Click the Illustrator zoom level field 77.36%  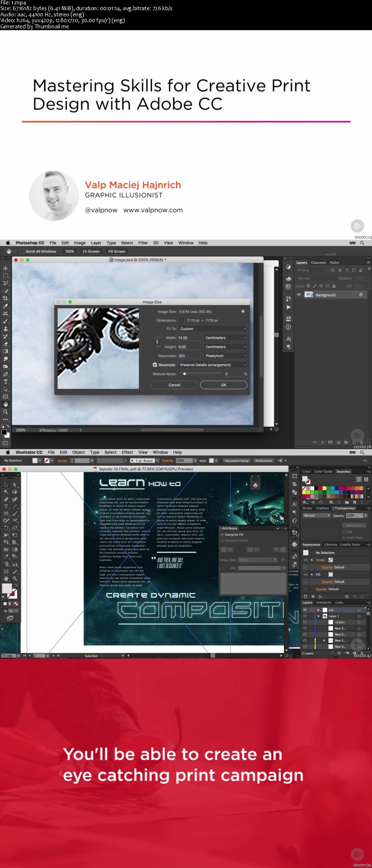8,656
